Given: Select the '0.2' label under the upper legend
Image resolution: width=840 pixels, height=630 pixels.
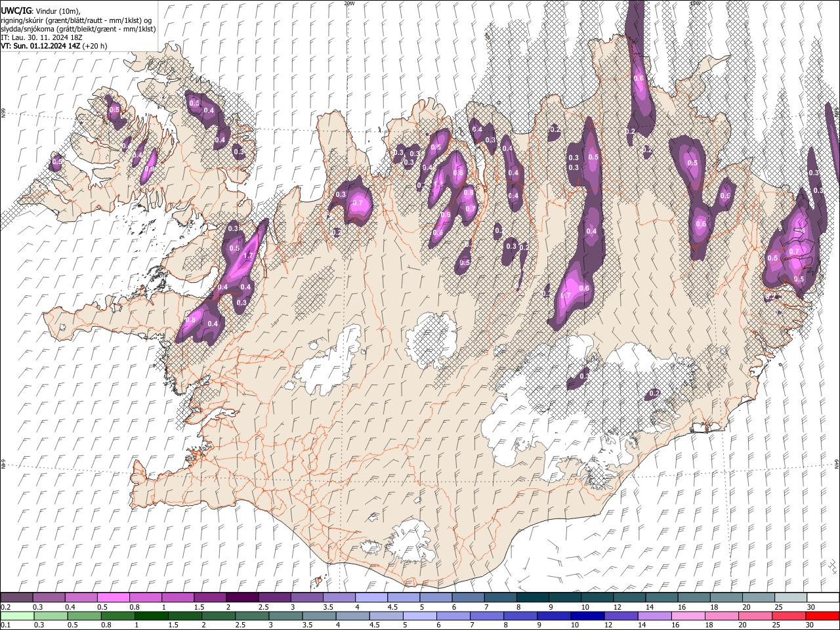Looking at the screenshot, I should 5,607.
